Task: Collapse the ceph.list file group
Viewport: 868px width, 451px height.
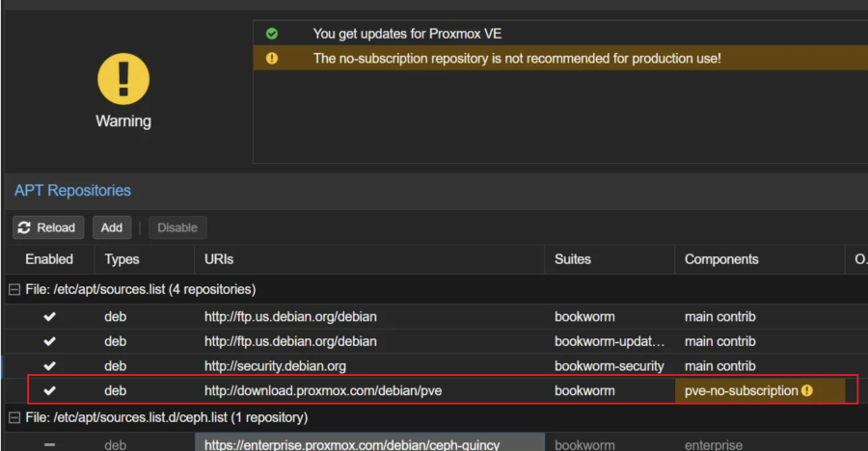Action: tap(13, 418)
